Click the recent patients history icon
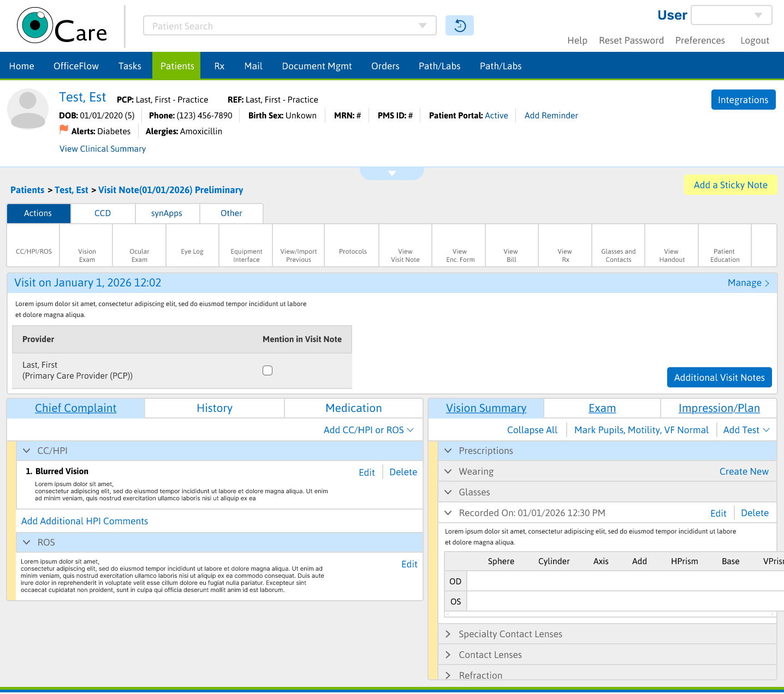This screenshot has width=784, height=694. point(460,26)
